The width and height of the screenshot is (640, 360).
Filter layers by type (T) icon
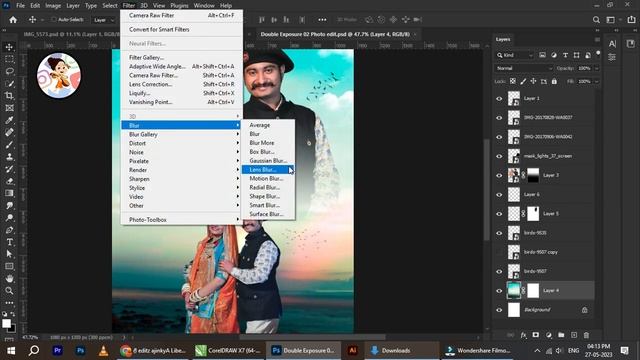point(565,55)
